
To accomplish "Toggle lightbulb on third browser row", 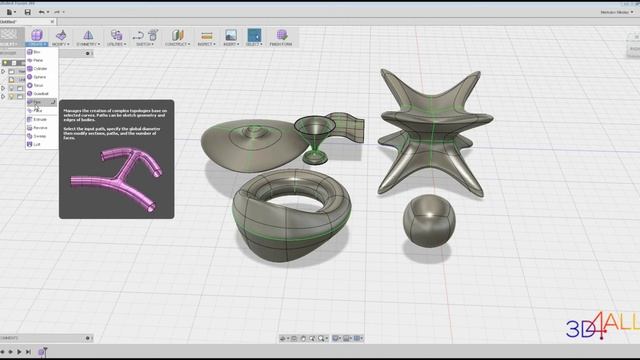I will click(x=11, y=88).
